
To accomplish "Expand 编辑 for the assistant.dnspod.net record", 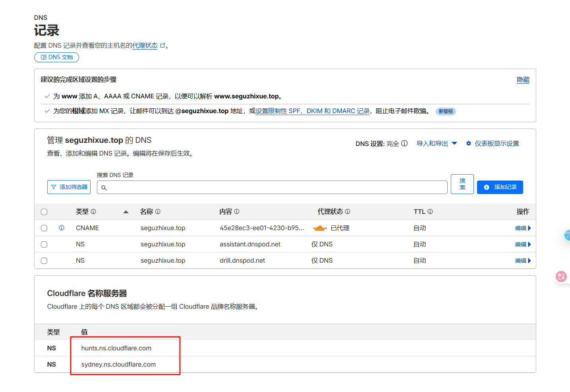I will click(x=523, y=244).
